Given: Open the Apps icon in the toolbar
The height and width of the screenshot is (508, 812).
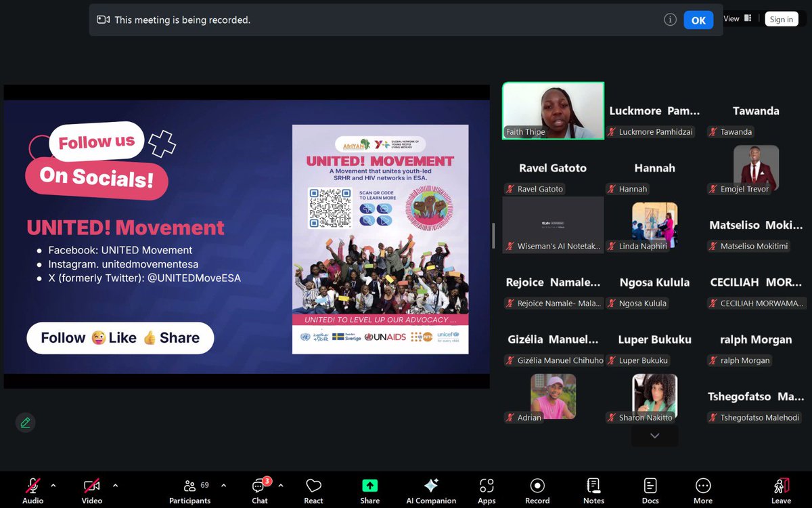Looking at the screenshot, I should (x=486, y=489).
